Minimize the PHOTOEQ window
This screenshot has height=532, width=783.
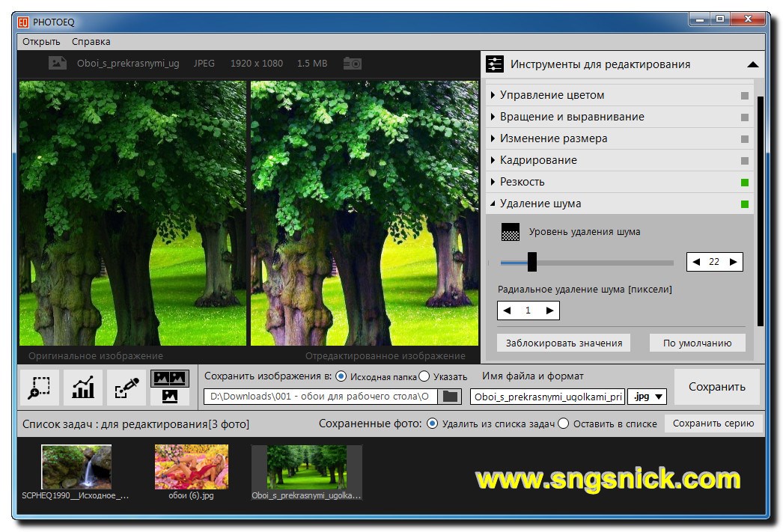point(700,19)
